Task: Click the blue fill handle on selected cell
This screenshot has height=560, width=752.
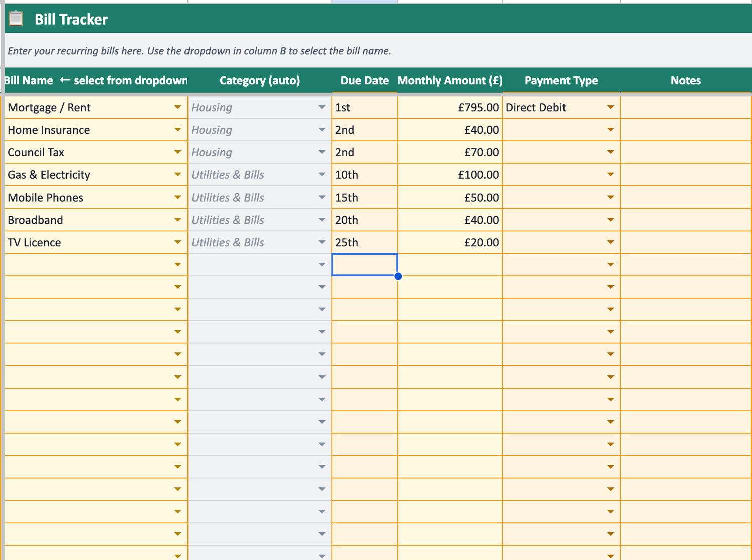Action: tap(398, 276)
